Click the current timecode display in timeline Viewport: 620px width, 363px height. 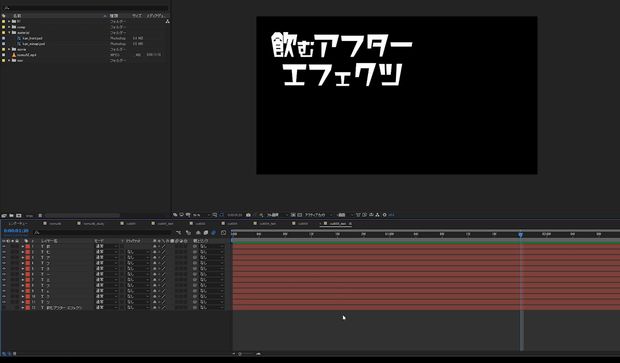(16, 231)
